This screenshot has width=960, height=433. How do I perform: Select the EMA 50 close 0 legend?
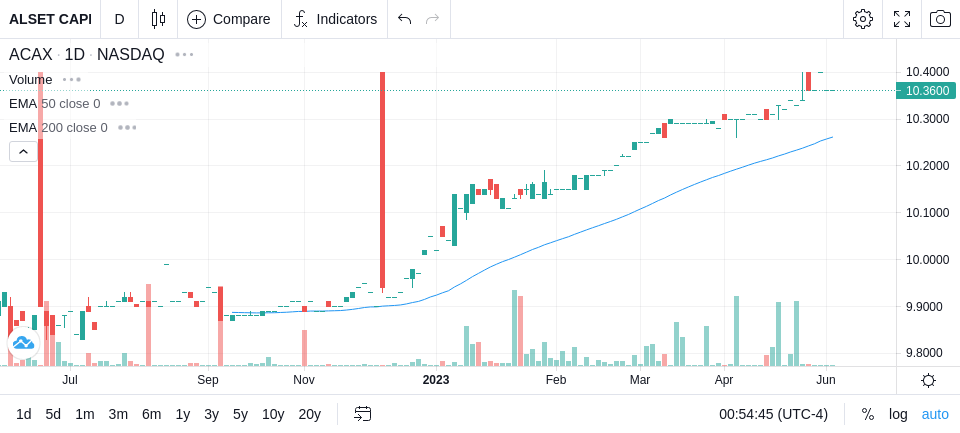(54, 104)
